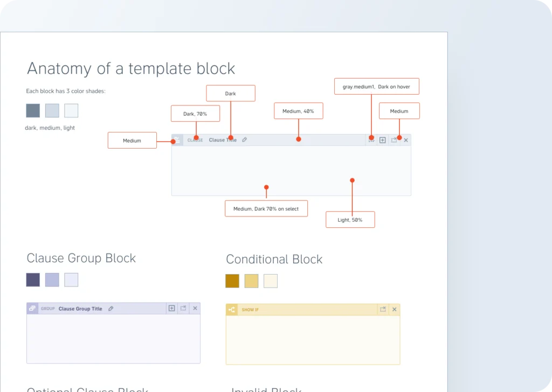Select the medium gray-blue swatch under color shades
The image size is (552, 392).
click(x=52, y=111)
